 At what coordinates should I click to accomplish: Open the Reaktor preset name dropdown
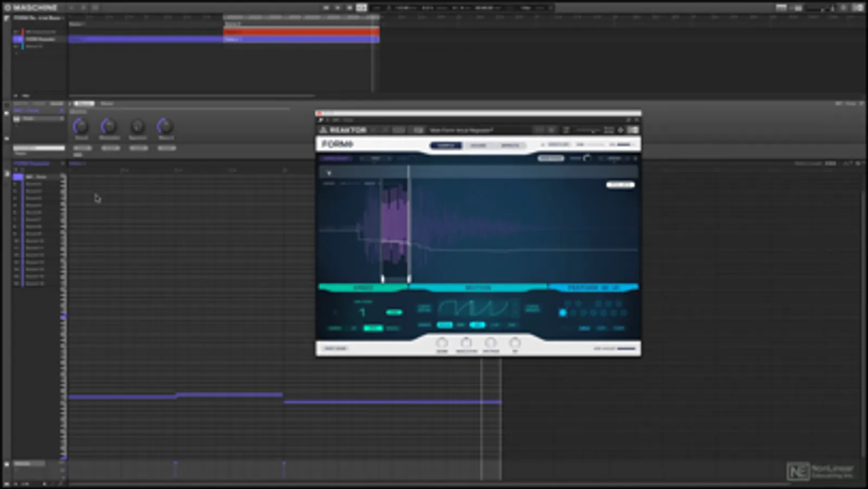pos(461,130)
